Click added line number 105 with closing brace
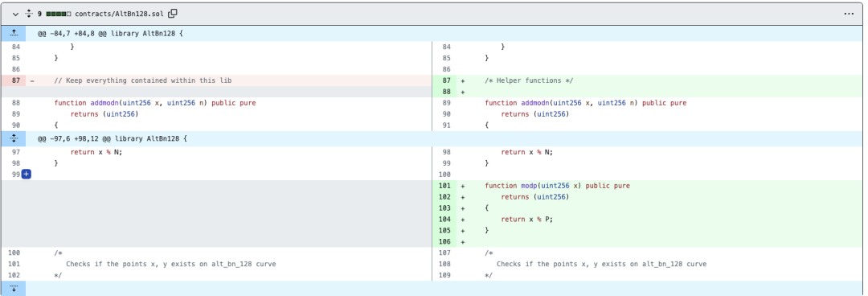 (x=444, y=230)
